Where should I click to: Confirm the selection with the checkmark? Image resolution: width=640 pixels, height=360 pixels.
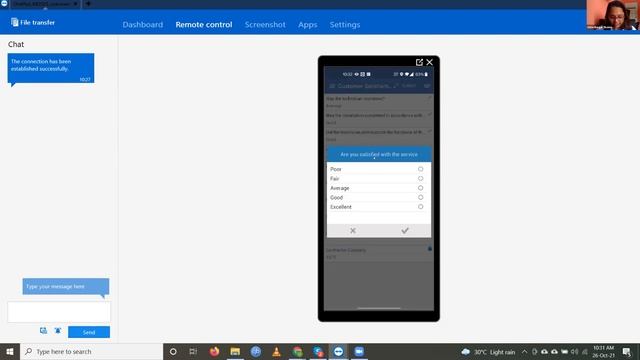404,231
